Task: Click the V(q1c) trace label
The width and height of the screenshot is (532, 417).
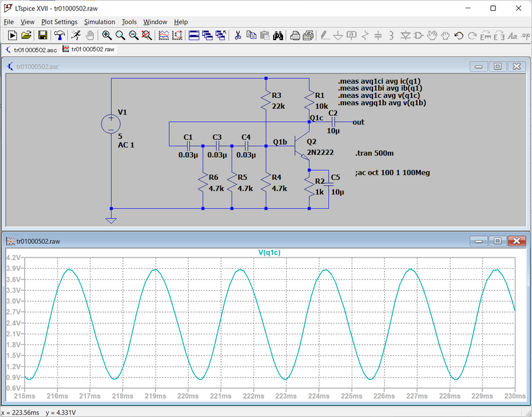Action: coord(270,252)
